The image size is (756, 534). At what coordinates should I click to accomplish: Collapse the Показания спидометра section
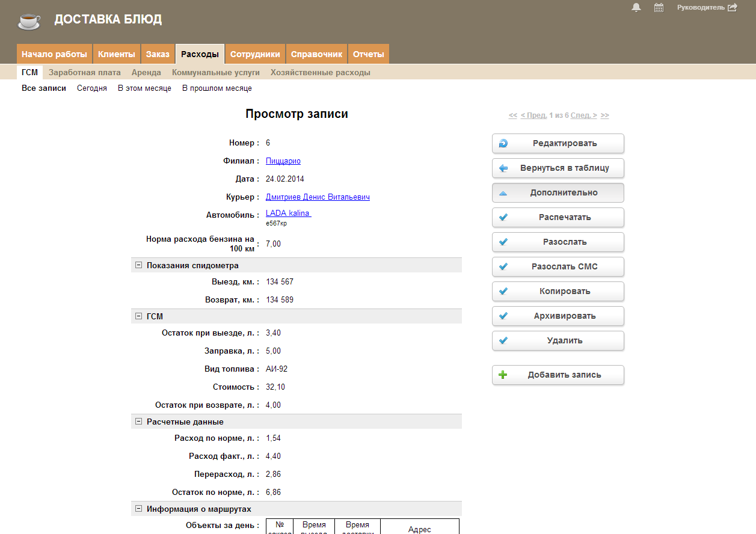(x=139, y=265)
